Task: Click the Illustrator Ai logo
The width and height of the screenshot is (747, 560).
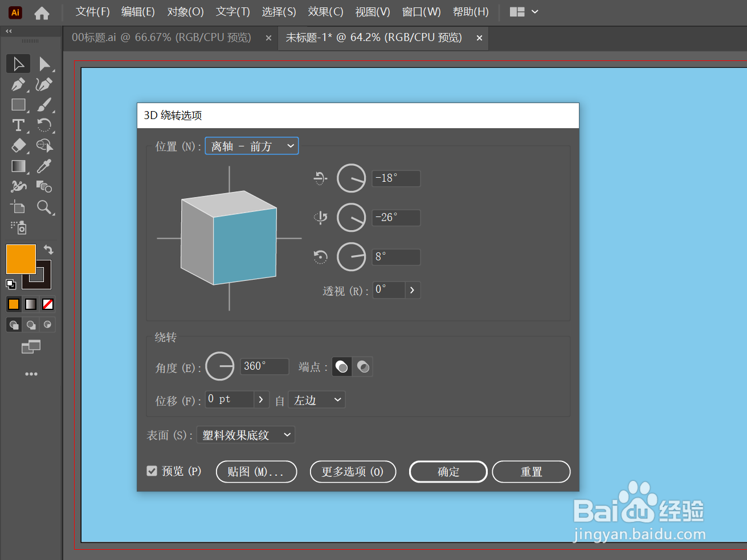Action: click(15, 13)
